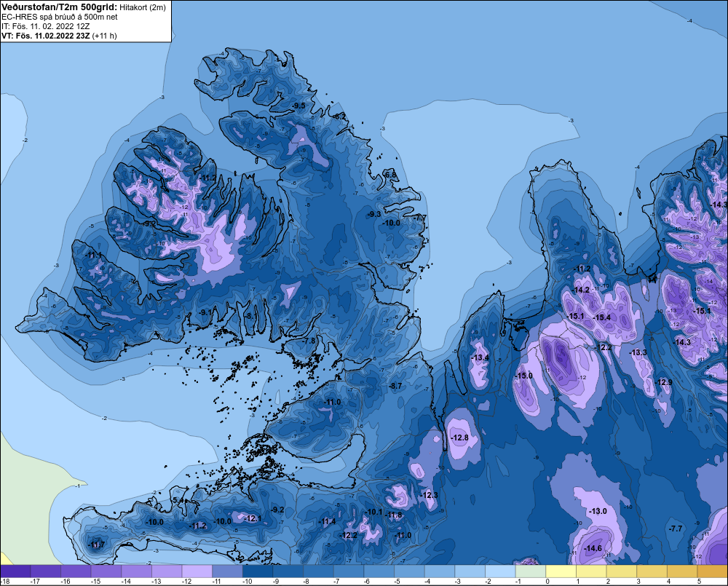
Task: Click the -14 tick label on the legend
Action: pyautogui.click(x=126, y=582)
